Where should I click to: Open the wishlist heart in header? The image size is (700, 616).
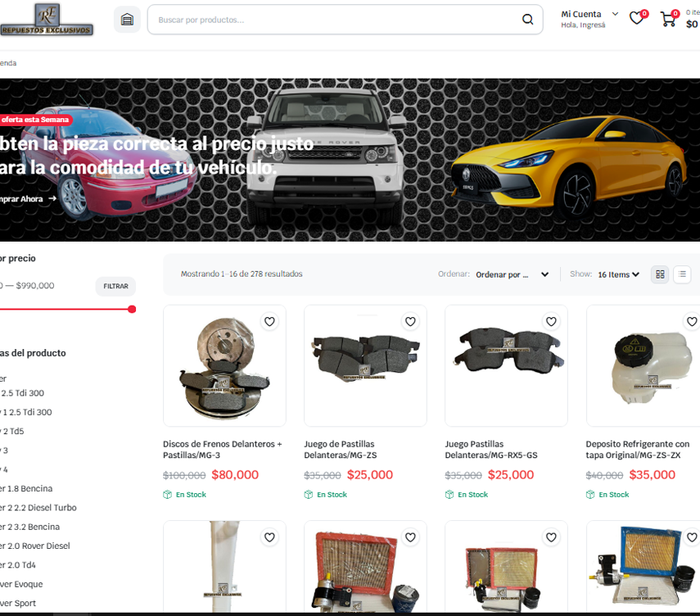636,19
